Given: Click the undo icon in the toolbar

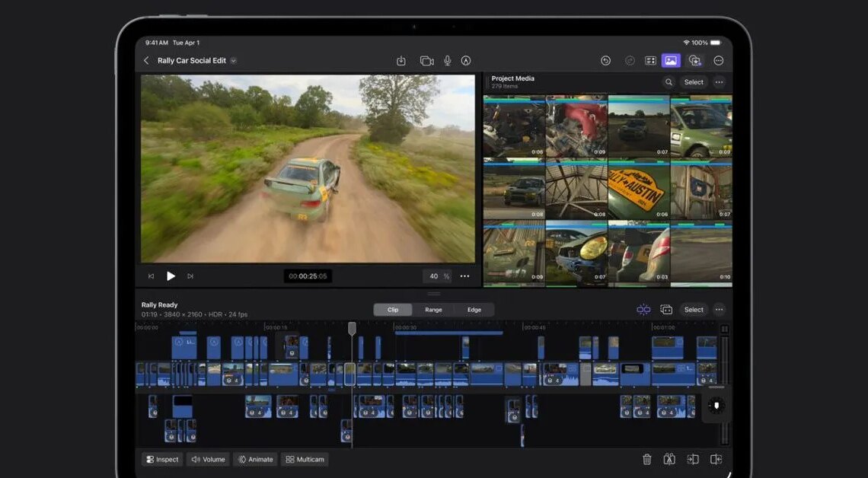Looking at the screenshot, I should 605,60.
